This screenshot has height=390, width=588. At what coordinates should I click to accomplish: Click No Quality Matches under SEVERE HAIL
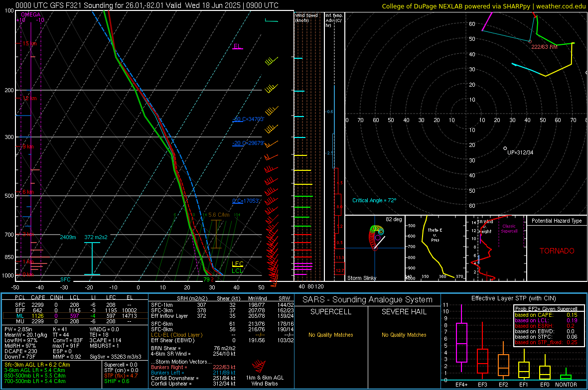[x=404, y=335]
